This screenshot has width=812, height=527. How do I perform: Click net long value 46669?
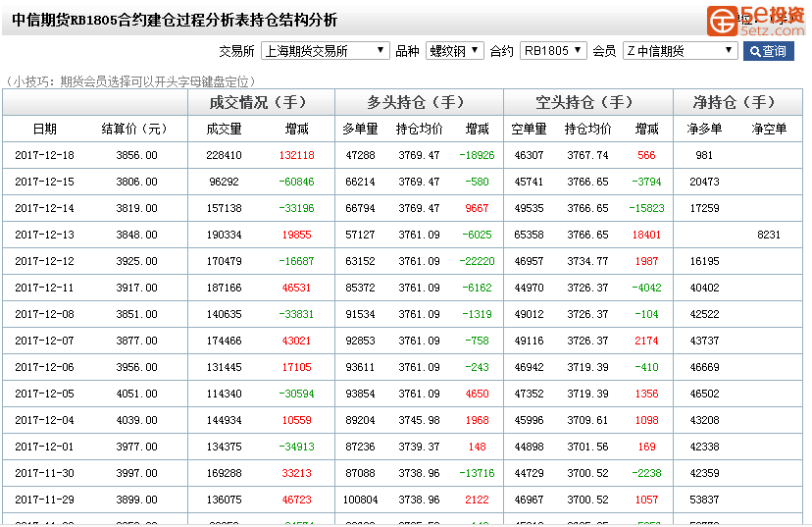[704, 367]
